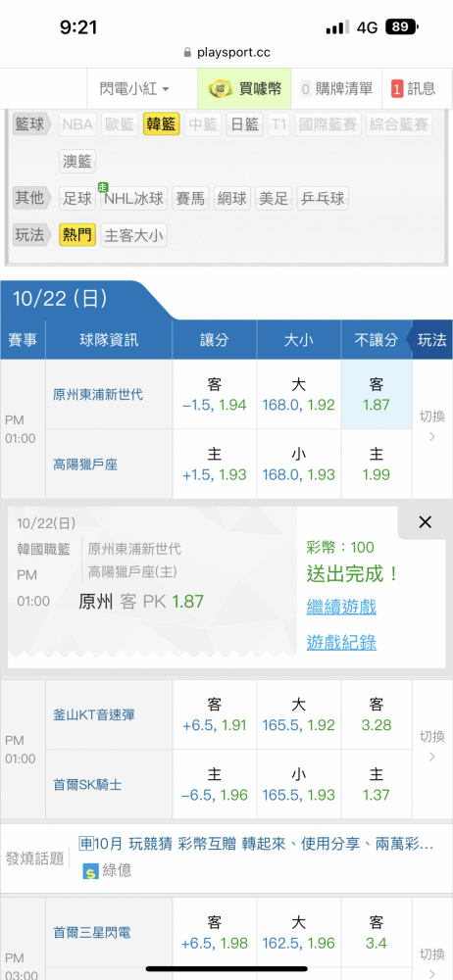The width and height of the screenshot is (453, 980).
Task: Open the 10月 玩競猜 hot topic headline
Action: coord(257,844)
